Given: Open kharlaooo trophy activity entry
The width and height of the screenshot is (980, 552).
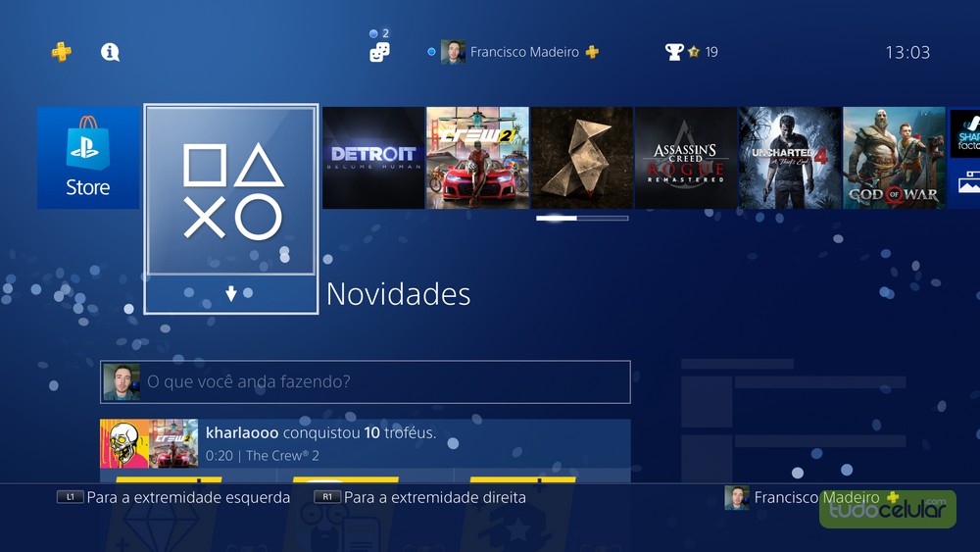Looking at the screenshot, I should tap(365, 444).
